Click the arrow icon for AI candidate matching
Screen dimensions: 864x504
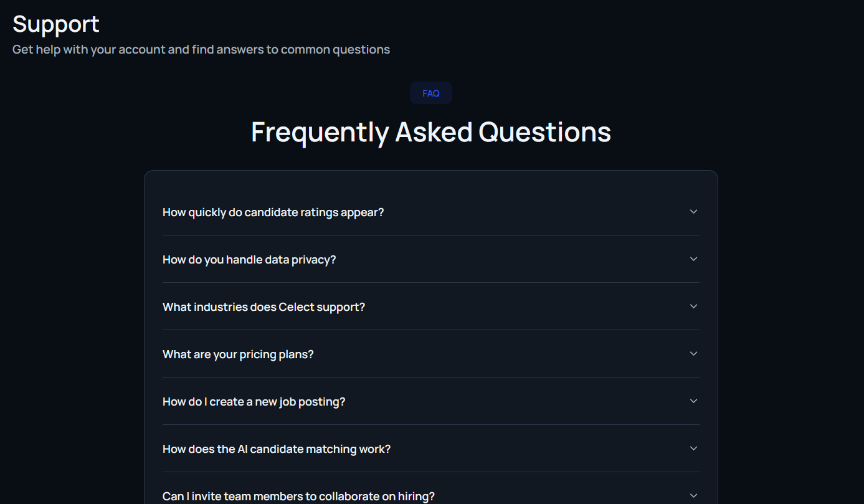coord(693,449)
